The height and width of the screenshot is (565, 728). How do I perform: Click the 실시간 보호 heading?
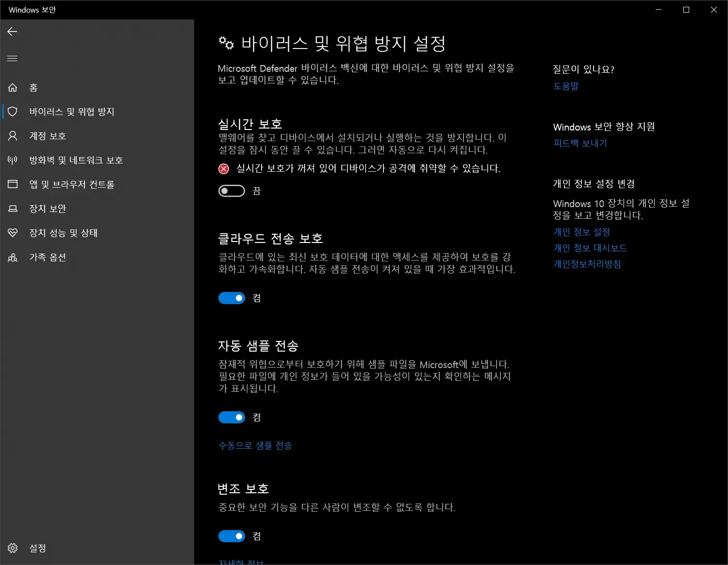250,124
